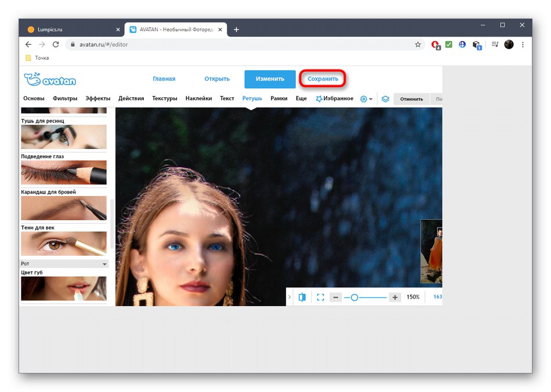Open the Действия tab
The width and height of the screenshot is (551, 392).
[131, 99]
